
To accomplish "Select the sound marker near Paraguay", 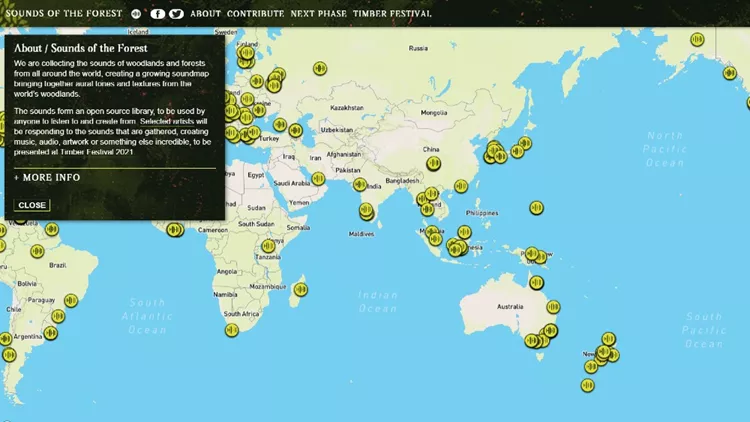I will click(x=71, y=300).
